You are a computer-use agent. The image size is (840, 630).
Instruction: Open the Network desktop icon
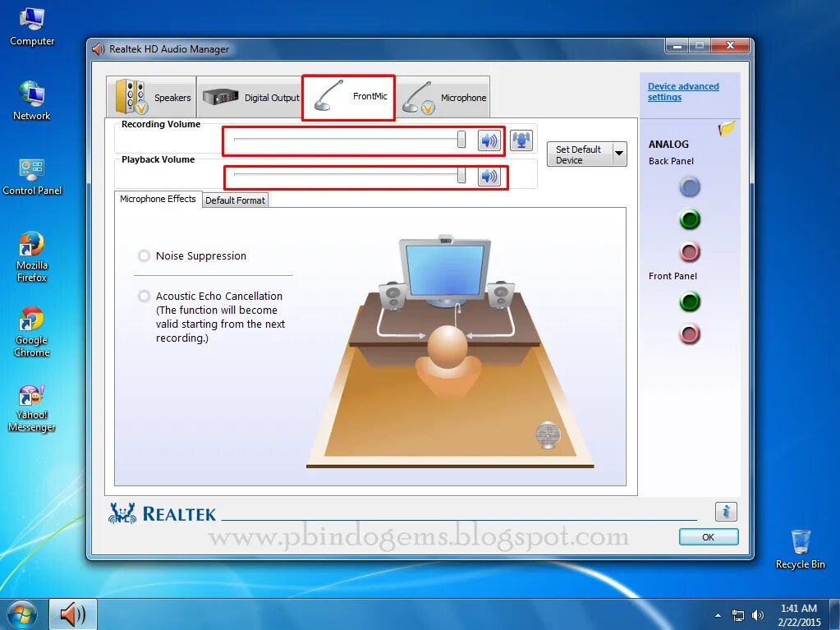click(x=31, y=100)
